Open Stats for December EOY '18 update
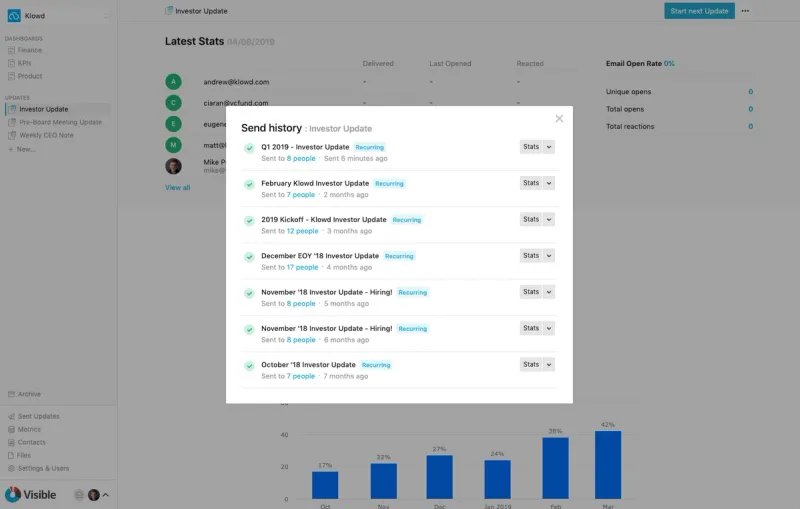800x509 pixels. pyautogui.click(x=531, y=256)
